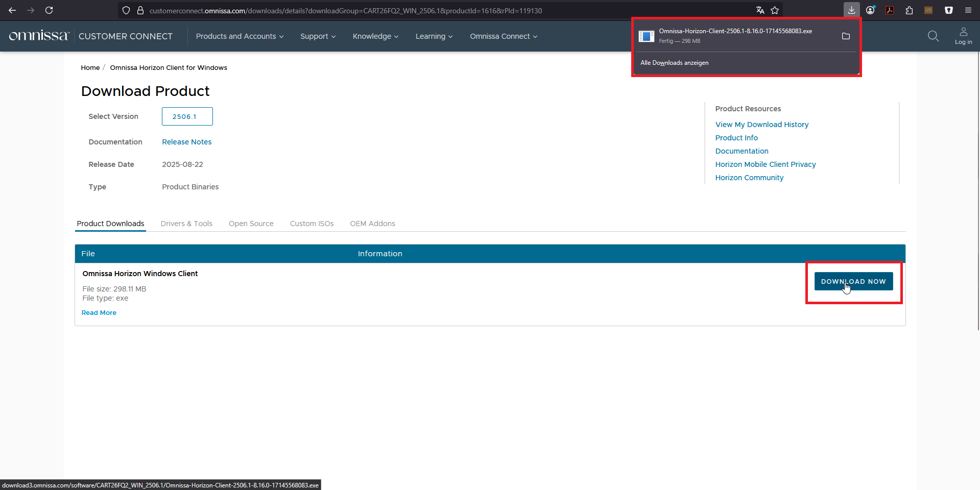Screen dimensions: 980x490
Task: Open the browser extensions puzzle icon
Action: click(x=909, y=10)
